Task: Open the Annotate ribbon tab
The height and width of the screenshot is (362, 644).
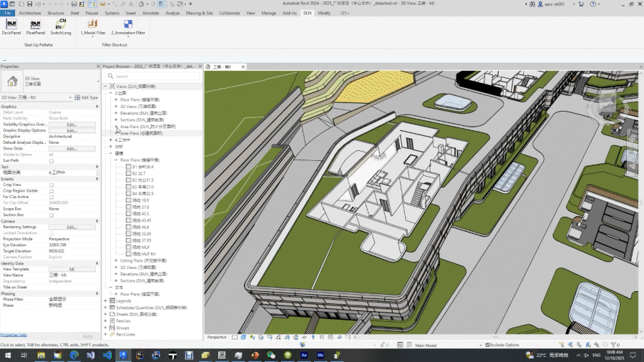Action: tap(151, 13)
